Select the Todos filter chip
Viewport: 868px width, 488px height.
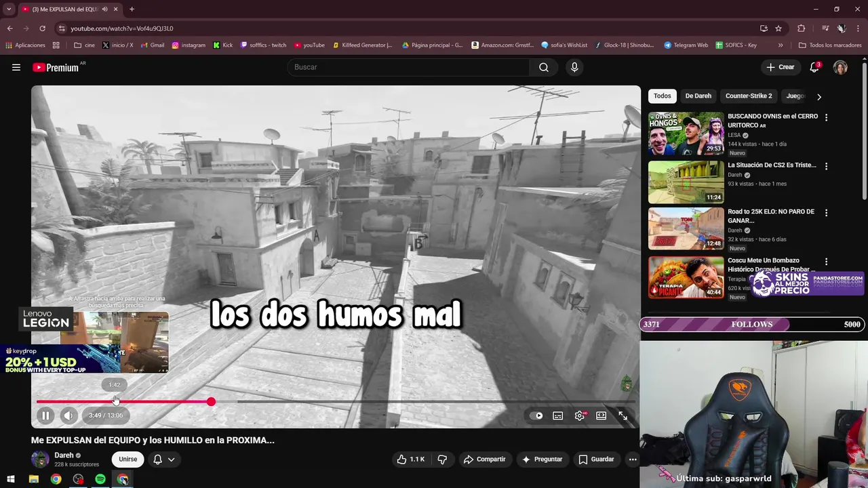pos(663,96)
